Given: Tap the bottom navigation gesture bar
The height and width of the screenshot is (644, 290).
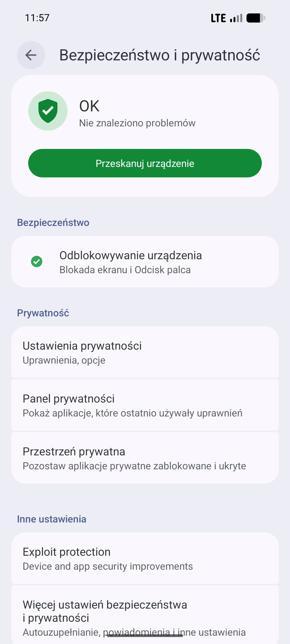Looking at the screenshot, I should tap(145, 635).
